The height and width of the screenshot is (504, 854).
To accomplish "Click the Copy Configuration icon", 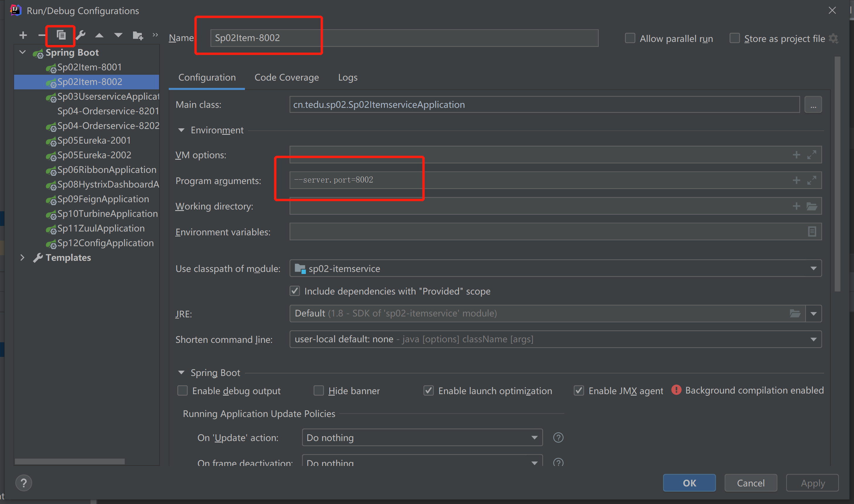I will (x=61, y=35).
